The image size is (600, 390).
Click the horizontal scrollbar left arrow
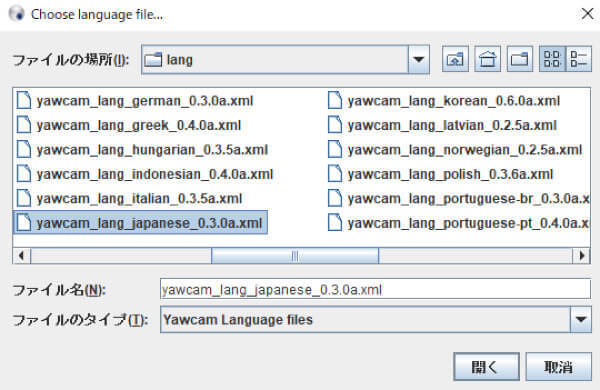pos(22,255)
